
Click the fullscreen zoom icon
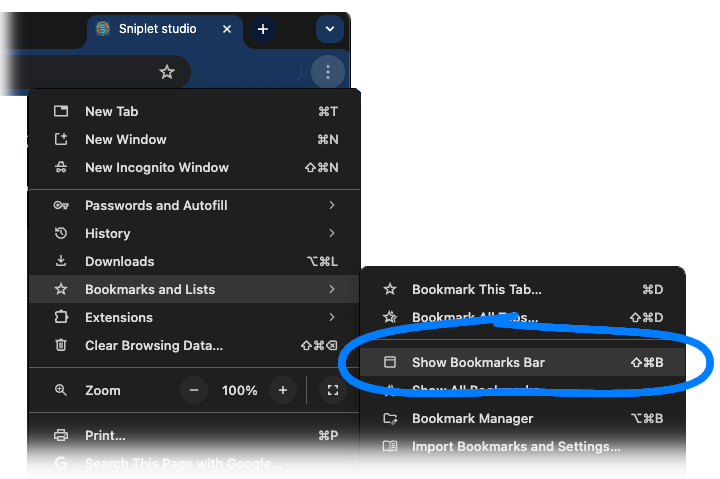(332, 390)
